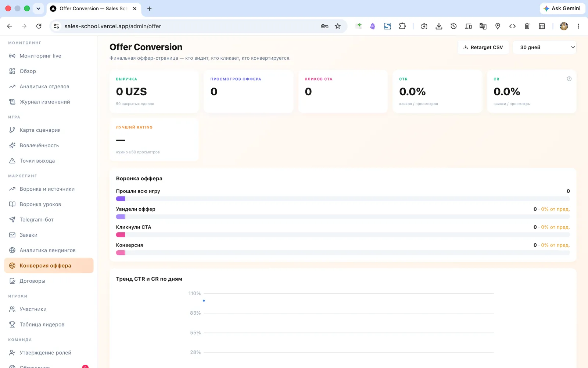Click the Аналитика лендингов globe icon
Image resolution: width=588 pixels, height=368 pixels.
12,250
